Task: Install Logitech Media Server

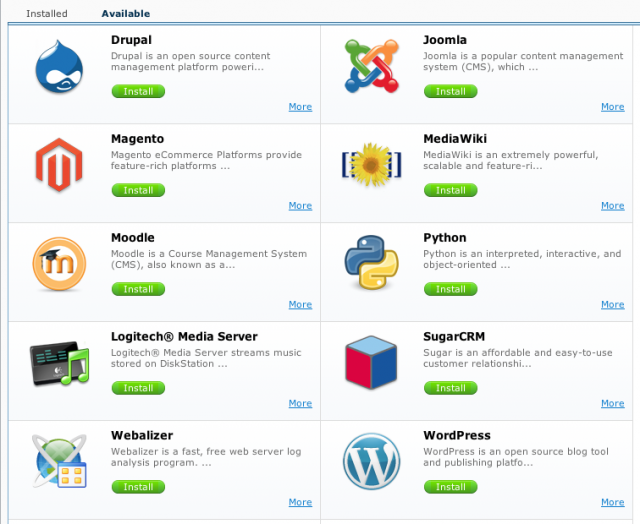Action: [138, 388]
